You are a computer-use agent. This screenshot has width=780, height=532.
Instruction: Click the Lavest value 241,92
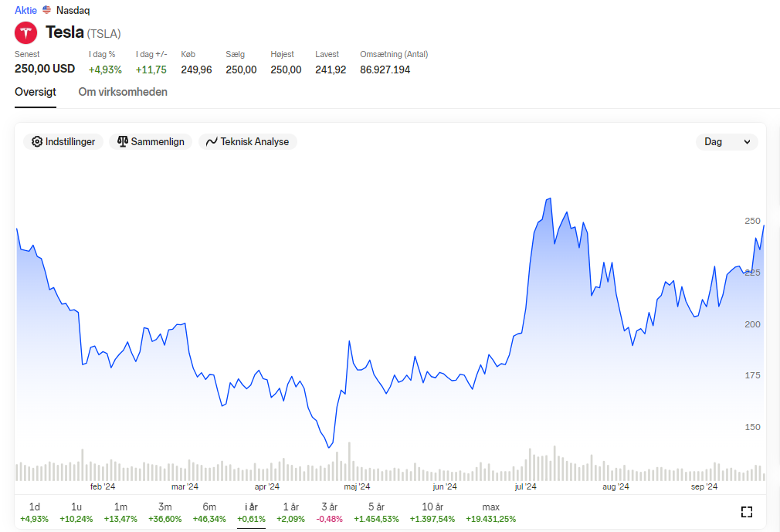click(331, 69)
